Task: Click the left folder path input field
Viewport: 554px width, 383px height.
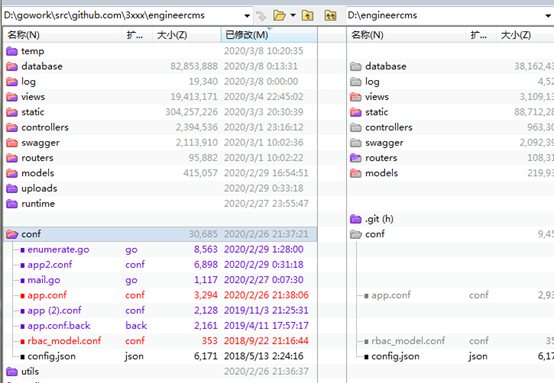Action: tap(123, 16)
